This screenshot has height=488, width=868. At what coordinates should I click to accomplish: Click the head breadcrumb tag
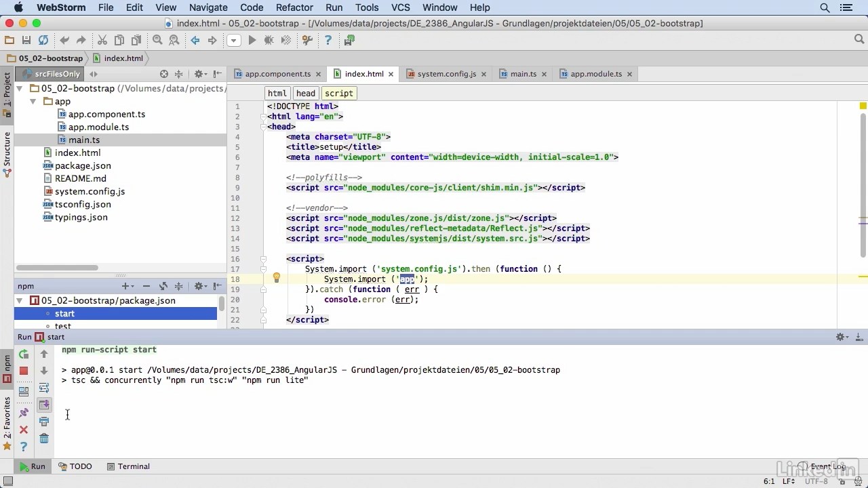click(306, 94)
